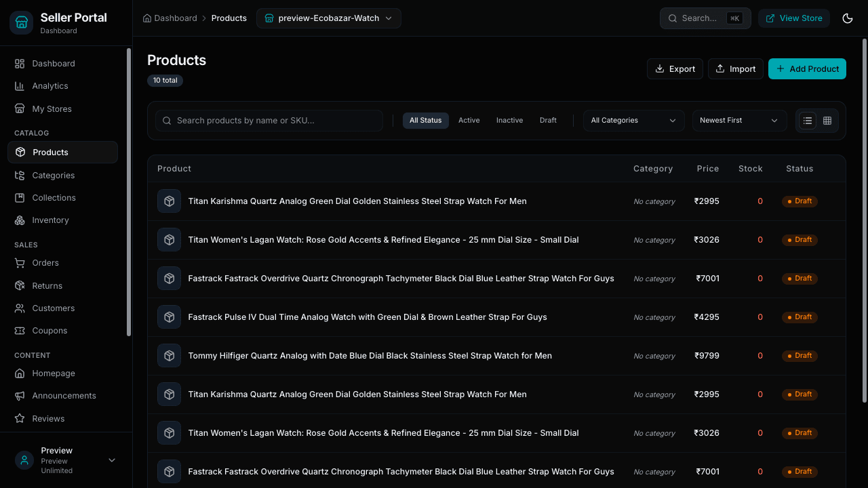
Task: Open Dashboard from the sidebar
Action: (63, 64)
